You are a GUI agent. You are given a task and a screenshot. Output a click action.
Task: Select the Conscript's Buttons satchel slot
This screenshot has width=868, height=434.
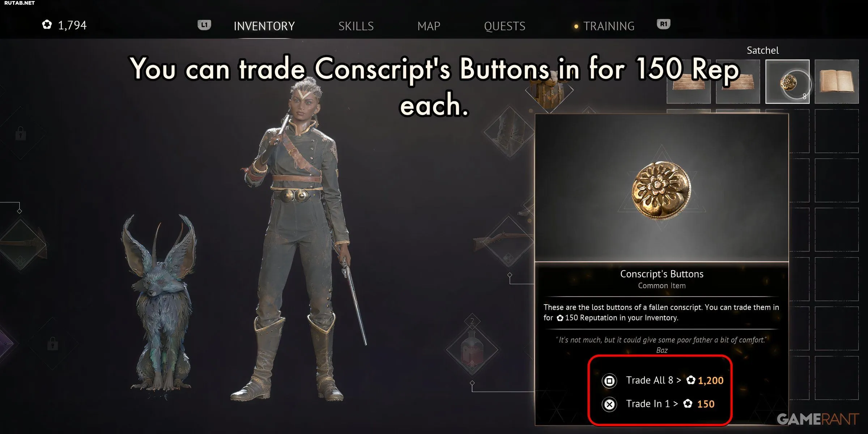787,82
